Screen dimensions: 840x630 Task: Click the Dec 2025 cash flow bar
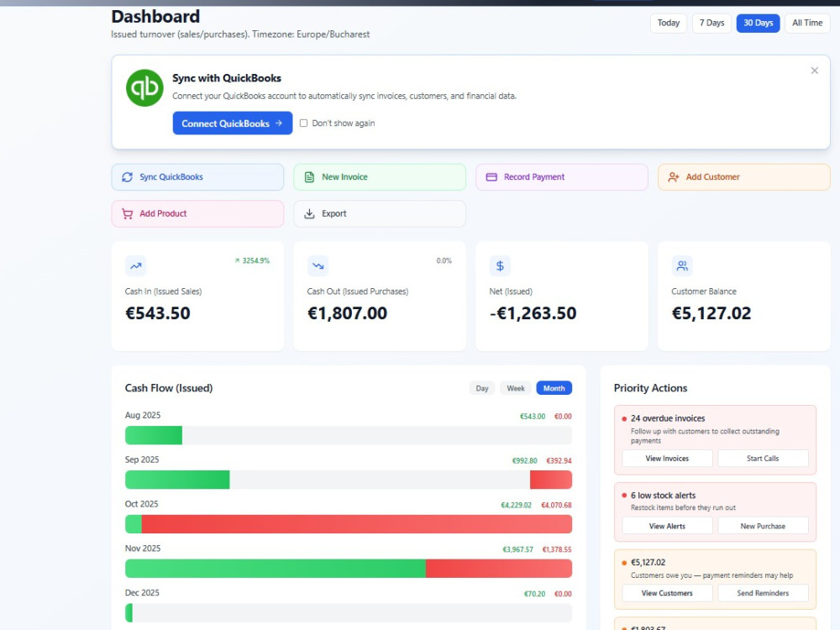tap(349, 613)
